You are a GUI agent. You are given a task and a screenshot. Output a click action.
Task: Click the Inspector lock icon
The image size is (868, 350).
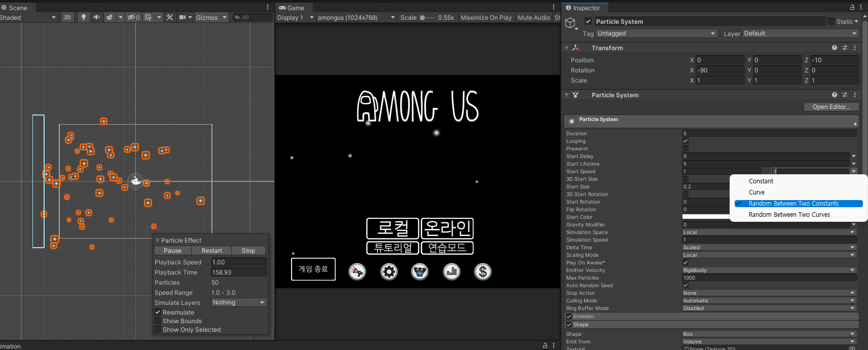852,8
